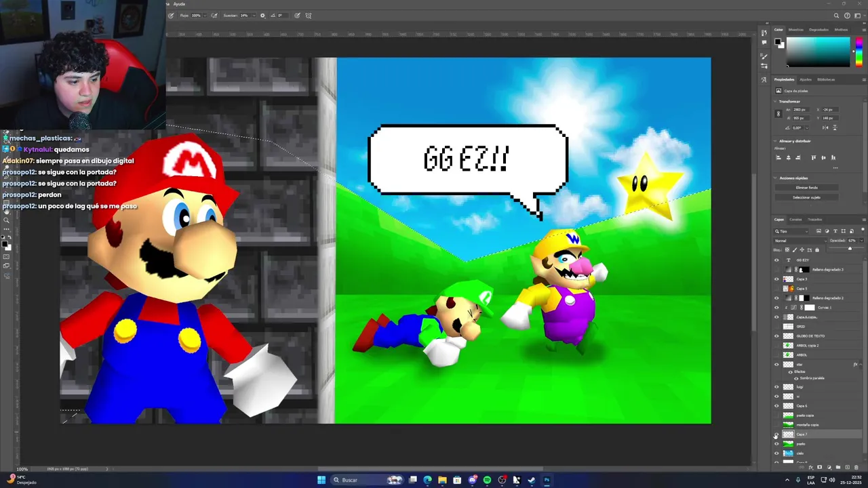
Task: Click the type layer filter icon
Action: 835,231
